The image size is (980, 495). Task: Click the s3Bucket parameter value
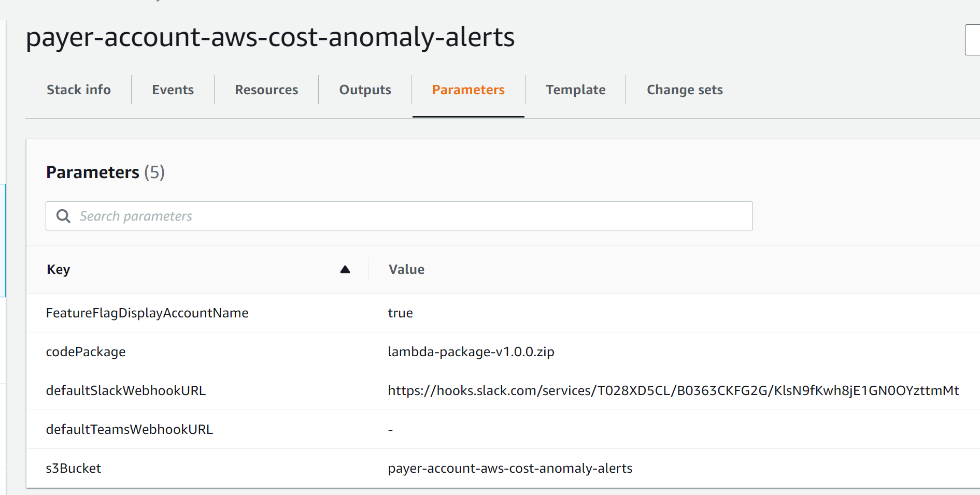click(x=510, y=468)
